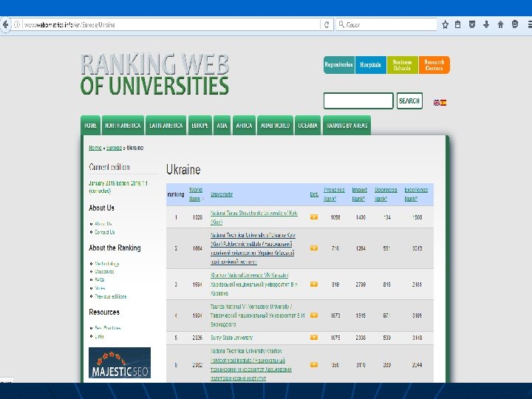Sort by Impact Rank column header

(360, 194)
